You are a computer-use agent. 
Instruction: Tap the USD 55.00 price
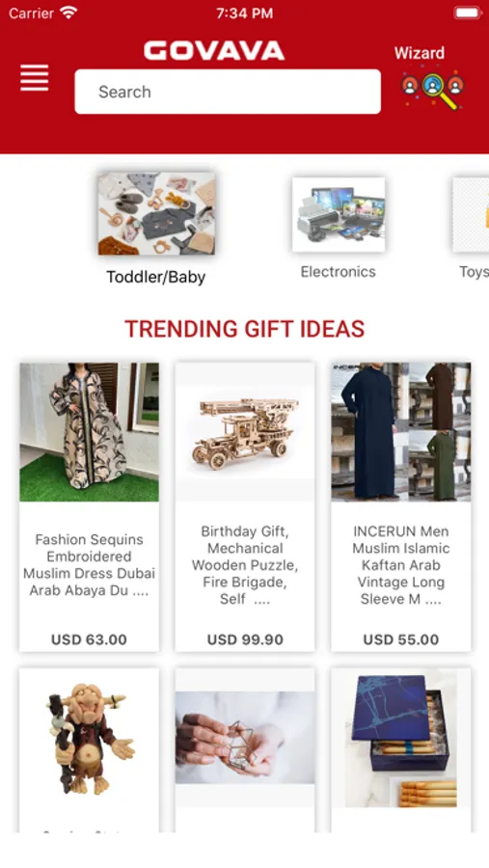point(401,640)
